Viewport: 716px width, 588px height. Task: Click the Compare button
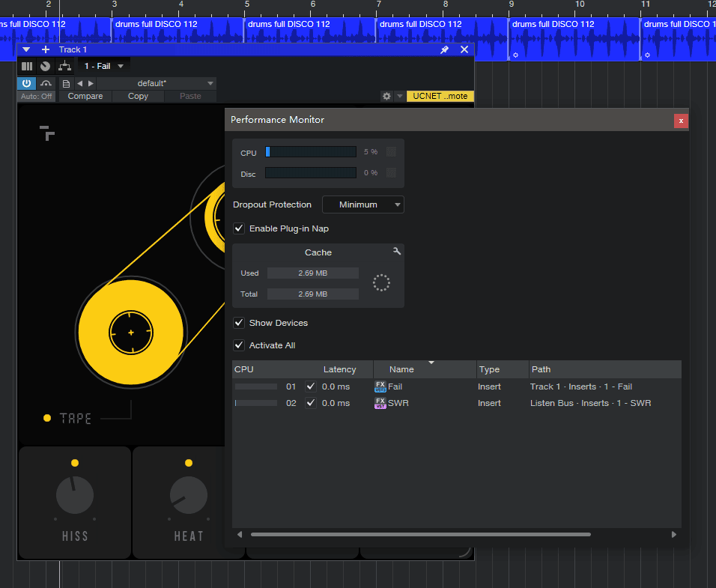coord(85,96)
